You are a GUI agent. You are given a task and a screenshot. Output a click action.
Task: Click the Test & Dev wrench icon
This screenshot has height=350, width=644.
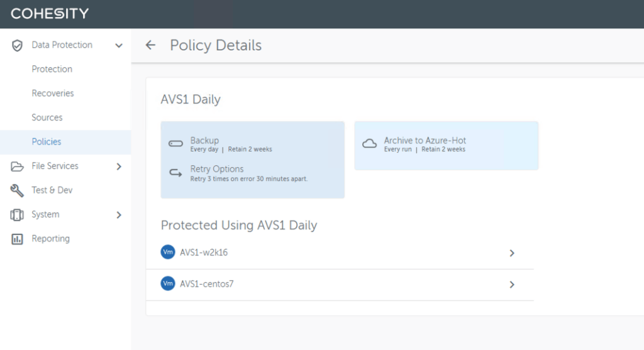click(18, 190)
